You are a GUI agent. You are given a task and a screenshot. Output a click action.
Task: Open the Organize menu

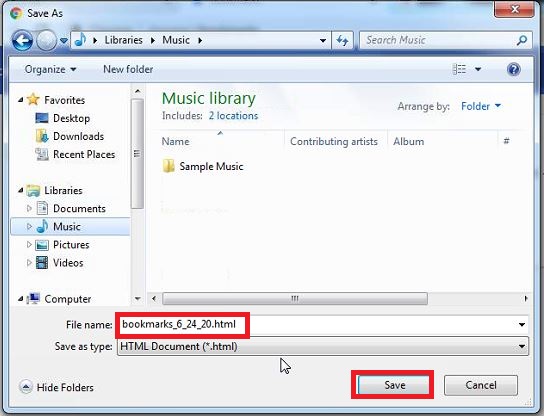50,69
